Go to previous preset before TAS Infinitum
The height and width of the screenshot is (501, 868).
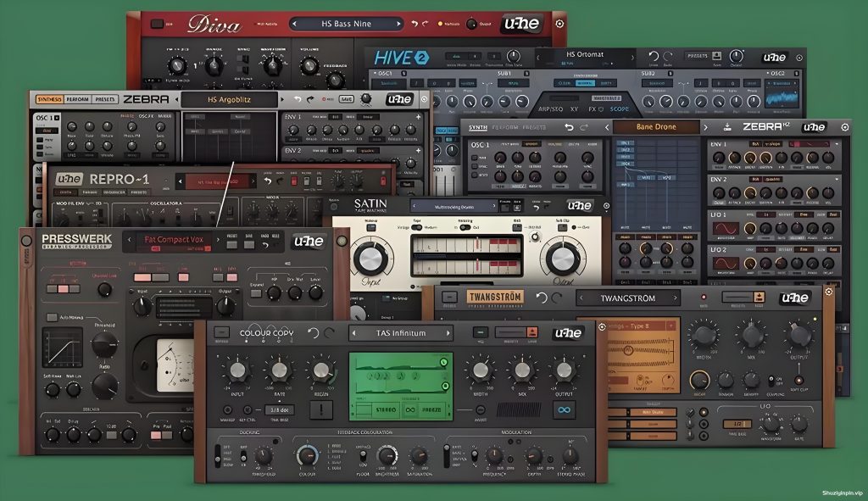354,333
